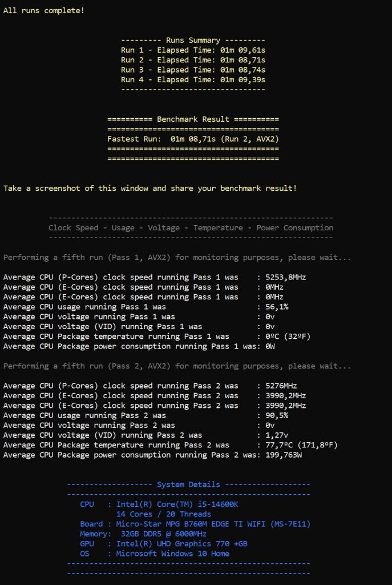Select the Pass 1 P-Cores clock speed value 5253,8MHz
The image size is (392, 585).
(286, 277)
